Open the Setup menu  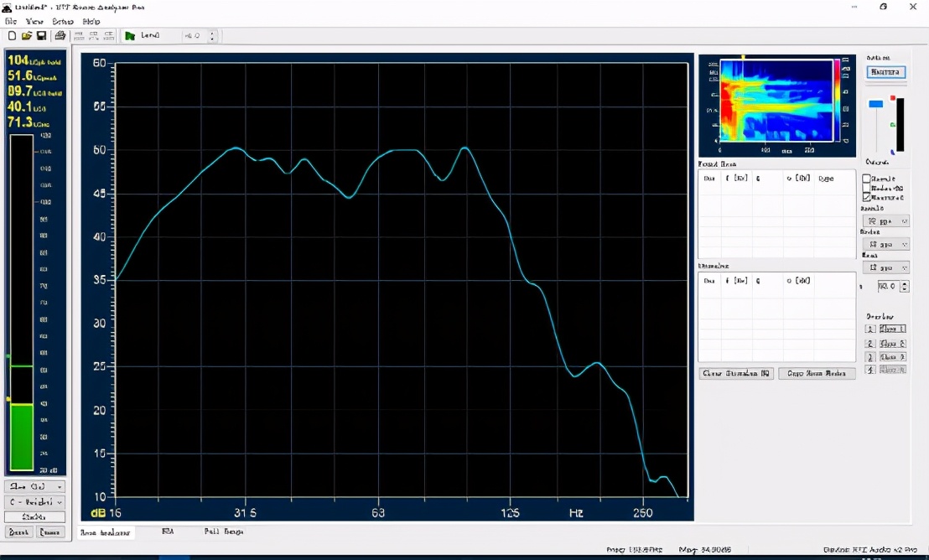(62, 21)
